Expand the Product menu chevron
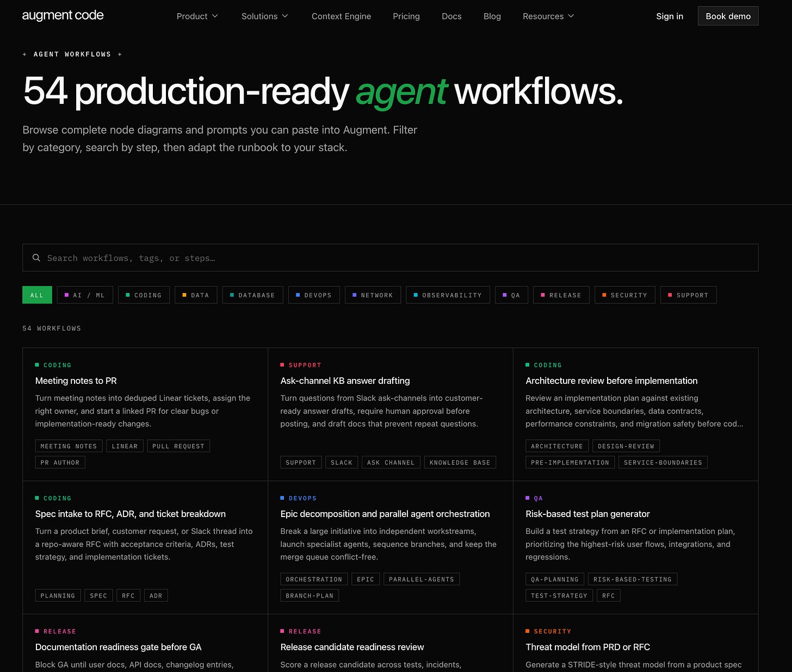The width and height of the screenshot is (792, 672). (215, 16)
